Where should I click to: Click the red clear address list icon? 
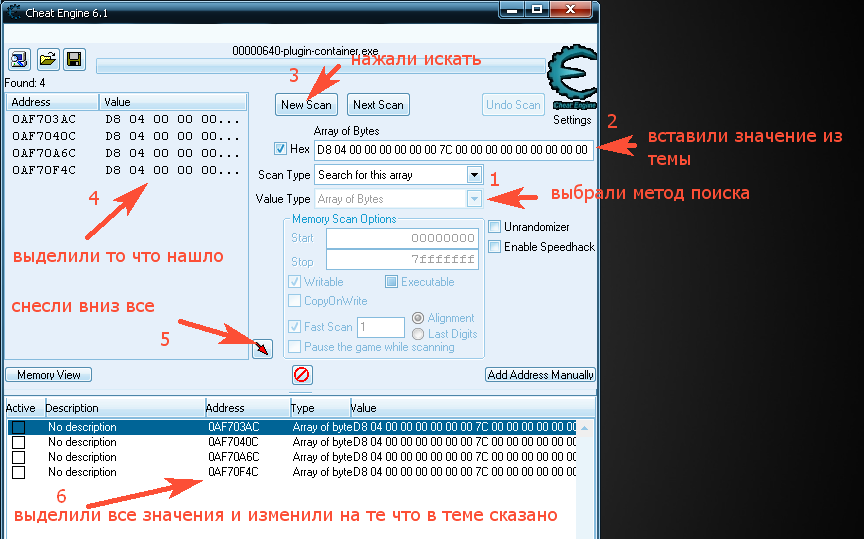pyautogui.click(x=302, y=375)
